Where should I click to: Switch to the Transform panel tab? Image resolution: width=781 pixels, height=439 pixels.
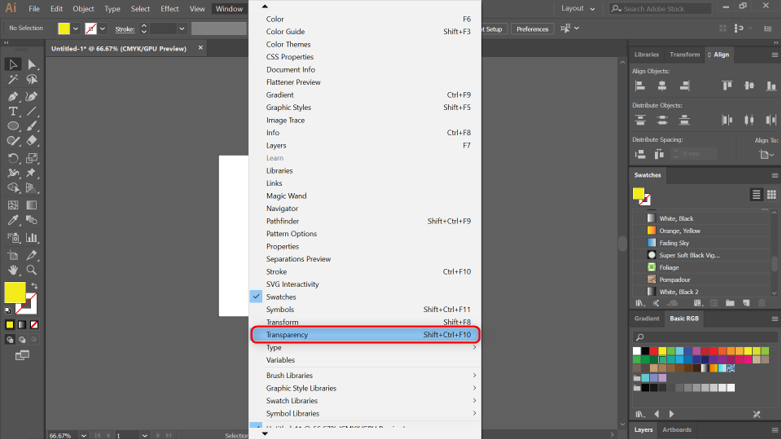pyautogui.click(x=684, y=55)
